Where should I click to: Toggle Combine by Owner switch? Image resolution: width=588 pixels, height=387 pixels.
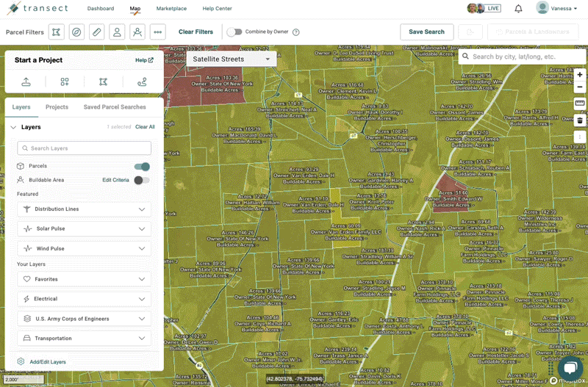234,32
